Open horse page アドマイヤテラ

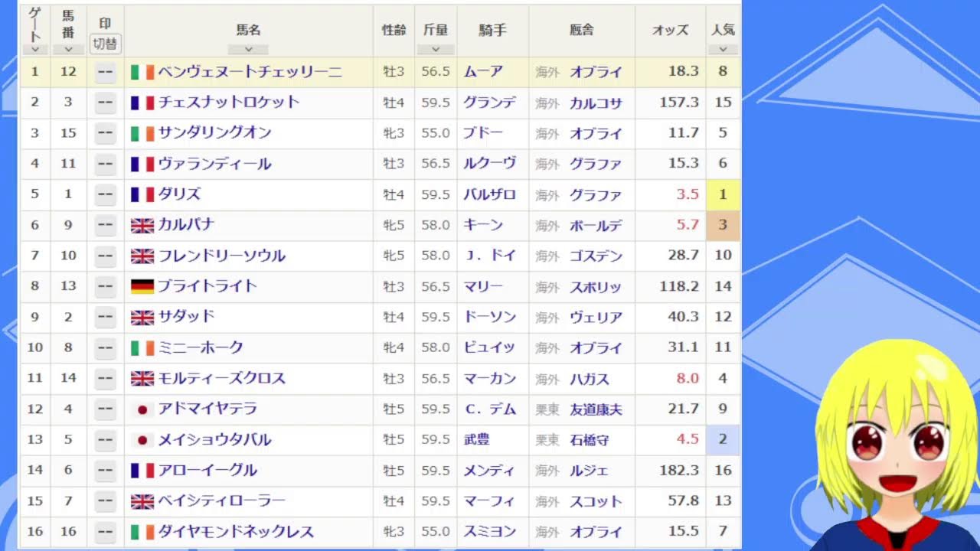click(x=207, y=409)
